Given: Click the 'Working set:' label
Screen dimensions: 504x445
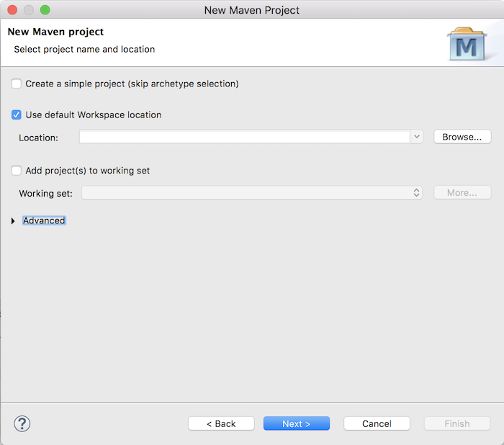Looking at the screenshot, I should (x=45, y=193).
